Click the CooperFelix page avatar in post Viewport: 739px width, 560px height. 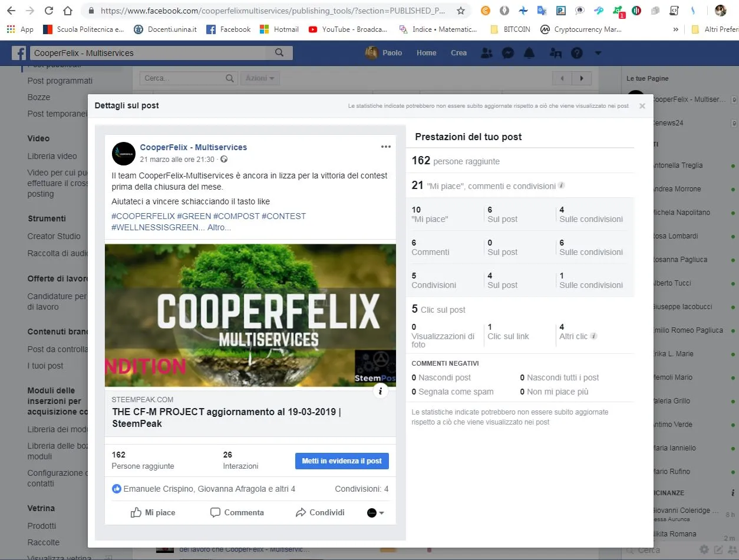click(123, 153)
